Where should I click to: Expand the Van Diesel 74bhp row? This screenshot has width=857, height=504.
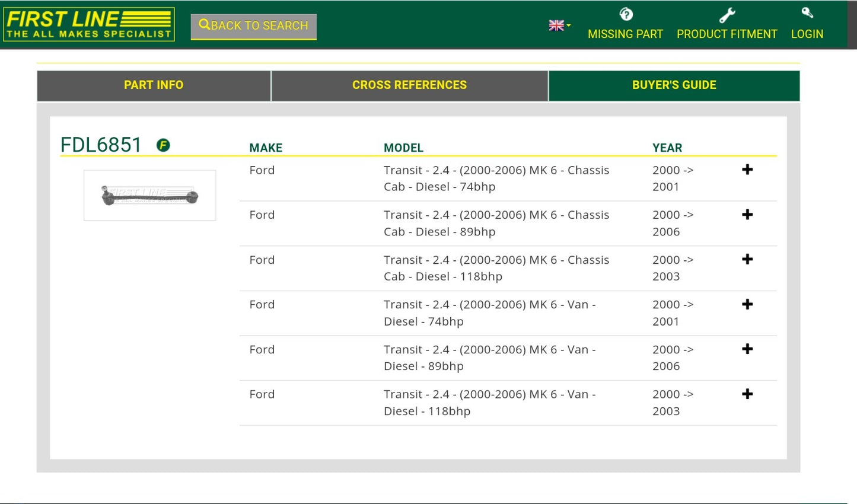tap(747, 304)
